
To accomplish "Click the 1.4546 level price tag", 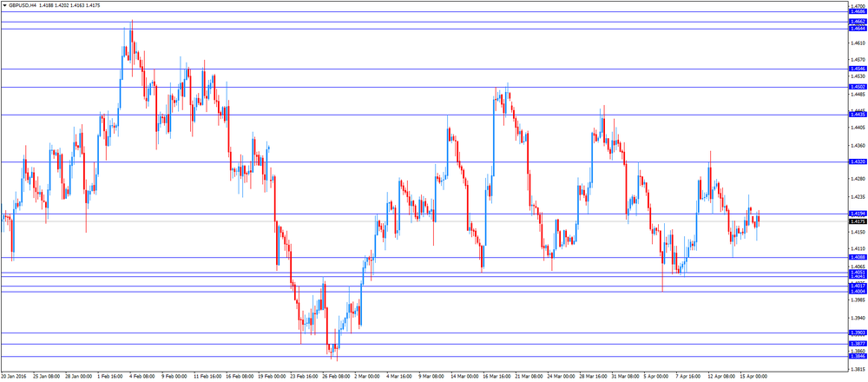I will coord(858,69).
